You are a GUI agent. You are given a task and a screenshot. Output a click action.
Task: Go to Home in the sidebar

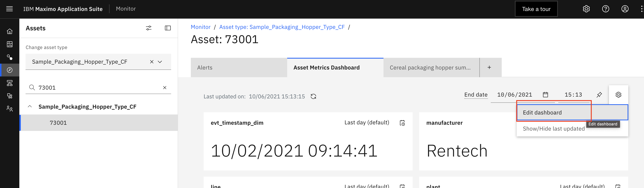(x=9, y=31)
